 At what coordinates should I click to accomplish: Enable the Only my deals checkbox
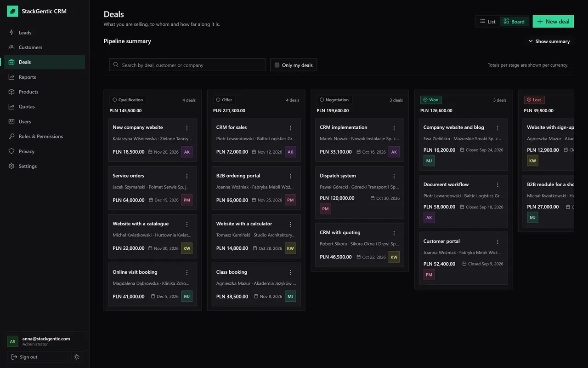(277, 65)
